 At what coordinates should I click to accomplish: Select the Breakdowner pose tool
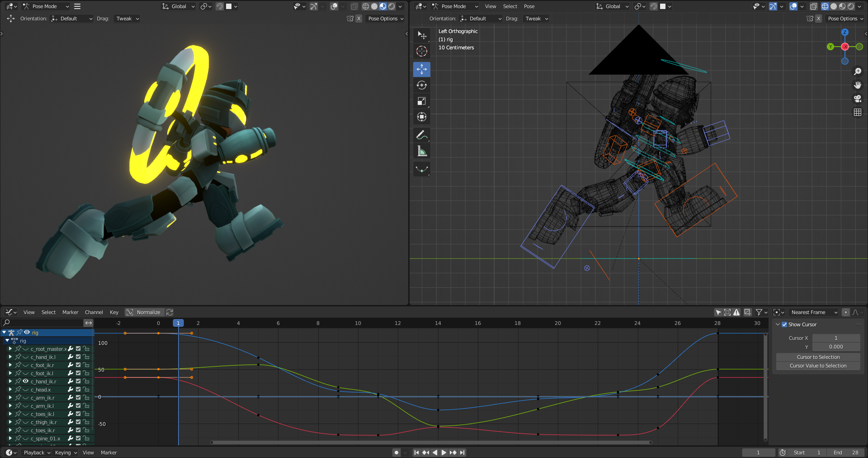pos(421,169)
